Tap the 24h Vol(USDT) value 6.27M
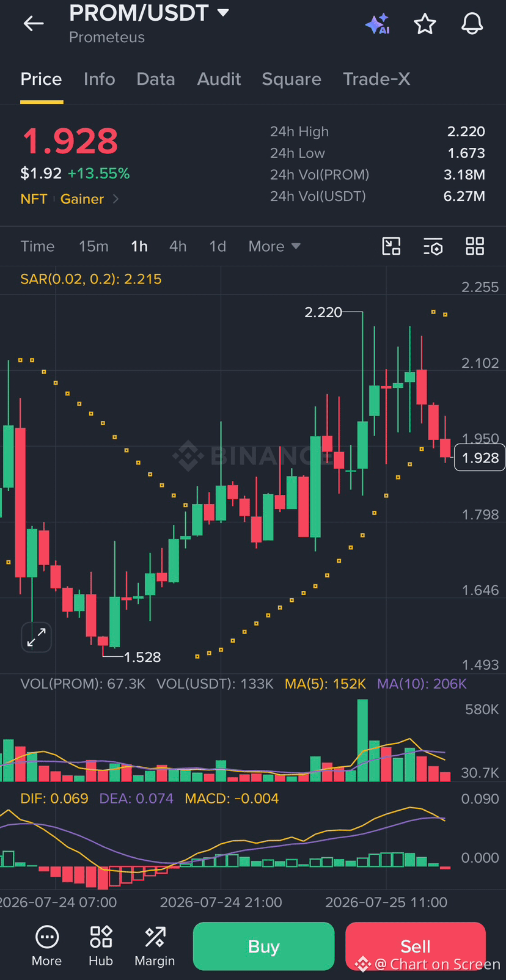 coord(464,196)
